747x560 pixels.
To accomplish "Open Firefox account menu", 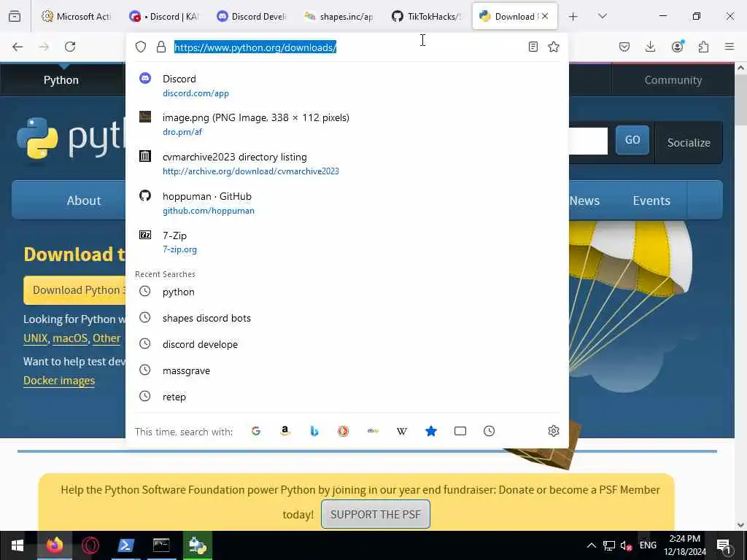I will [x=678, y=46].
